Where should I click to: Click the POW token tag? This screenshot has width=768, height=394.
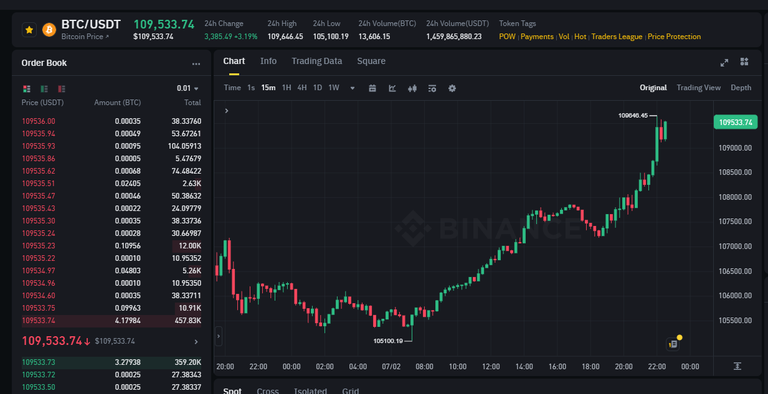tap(507, 37)
